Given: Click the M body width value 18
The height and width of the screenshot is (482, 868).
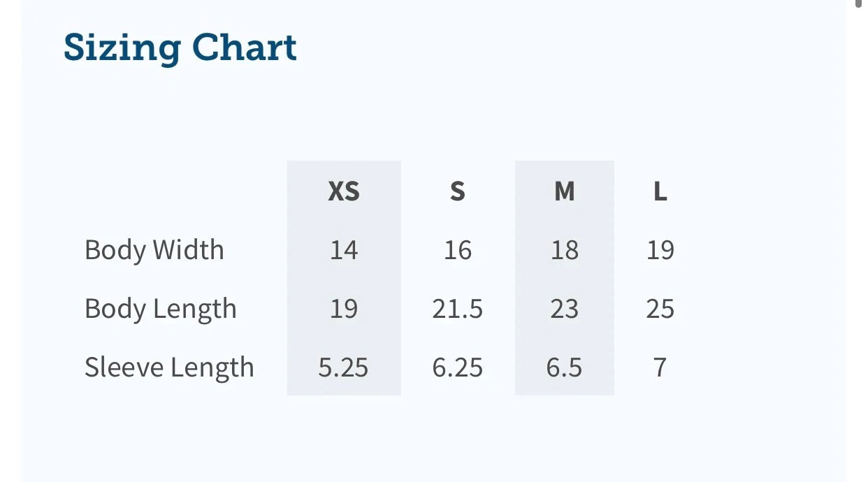Looking at the screenshot, I should (x=565, y=250).
